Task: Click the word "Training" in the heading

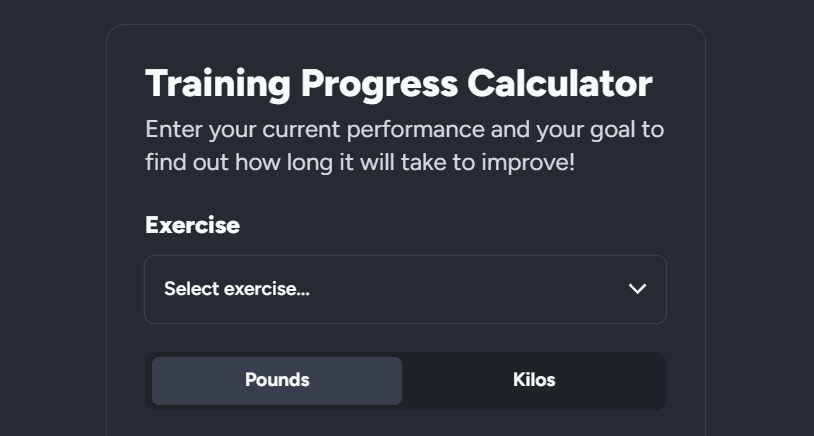Action: pyautogui.click(x=217, y=84)
